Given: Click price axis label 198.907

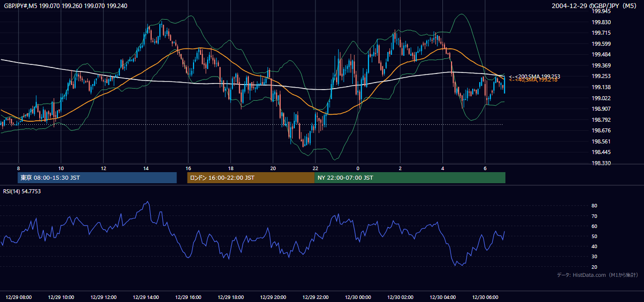Looking at the screenshot, I should click(x=602, y=109).
